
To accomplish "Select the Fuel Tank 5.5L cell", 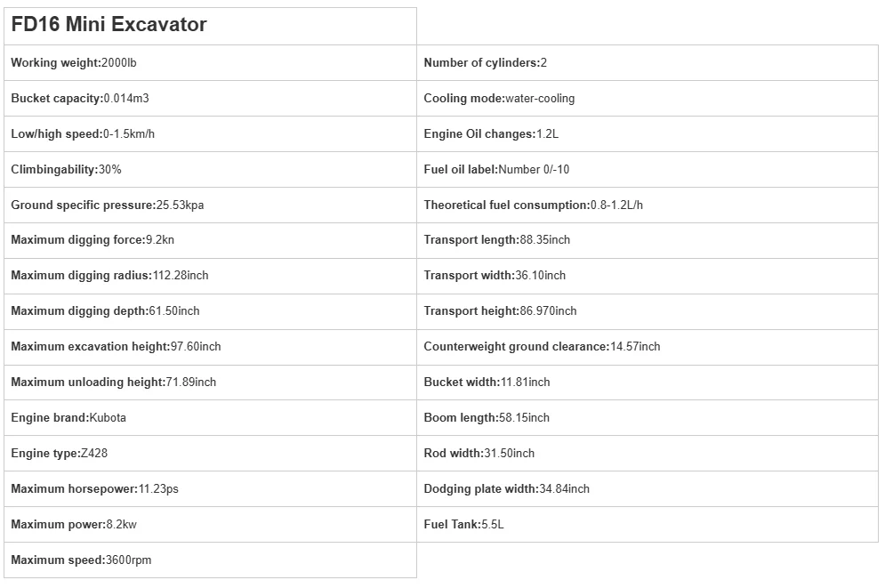I will click(x=463, y=525).
